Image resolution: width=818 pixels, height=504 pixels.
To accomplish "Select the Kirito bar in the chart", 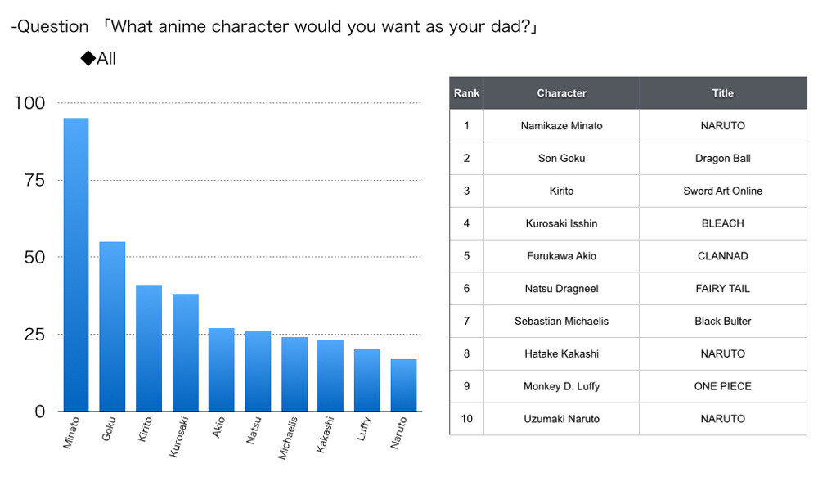I will 149,348.
